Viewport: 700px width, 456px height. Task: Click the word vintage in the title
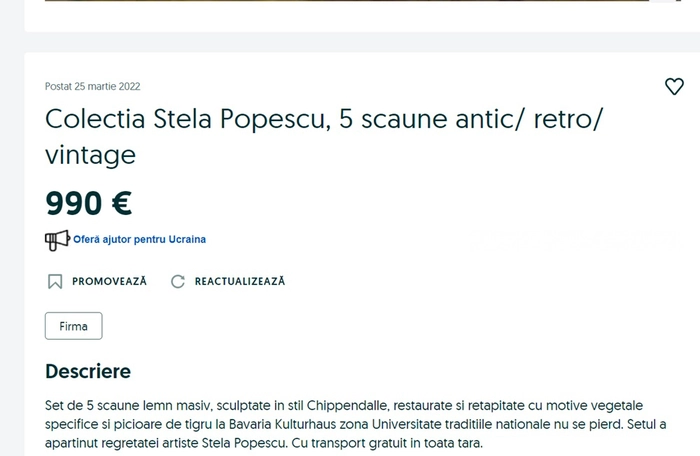(x=90, y=155)
